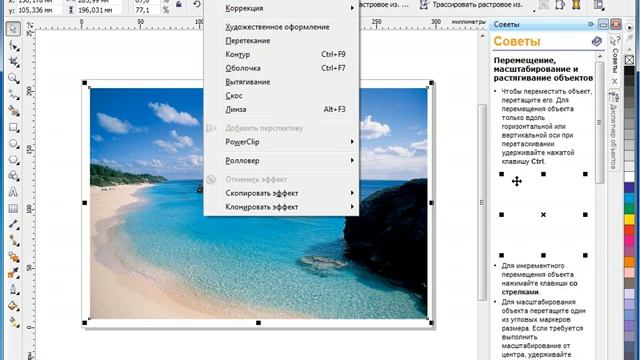
Task: Click the scale percent field 77,1
Action: click(146, 10)
